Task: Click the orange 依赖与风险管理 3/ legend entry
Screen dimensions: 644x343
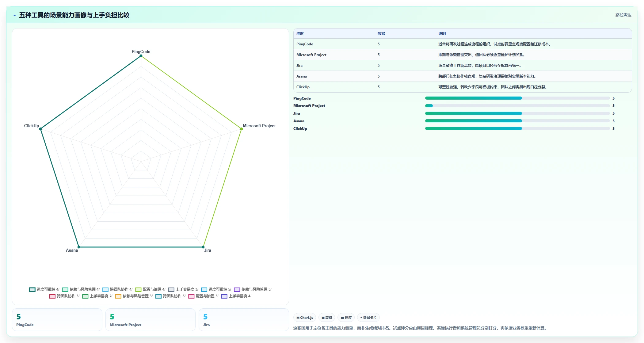Action: 134,296
